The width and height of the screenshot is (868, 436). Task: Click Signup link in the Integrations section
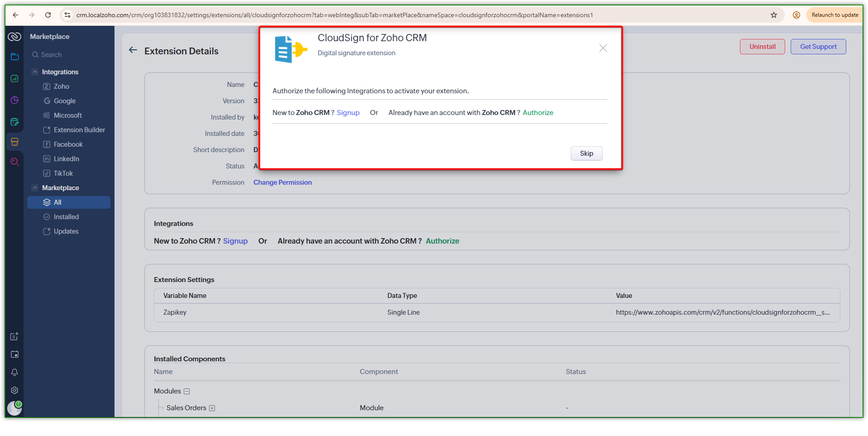pos(235,241)
